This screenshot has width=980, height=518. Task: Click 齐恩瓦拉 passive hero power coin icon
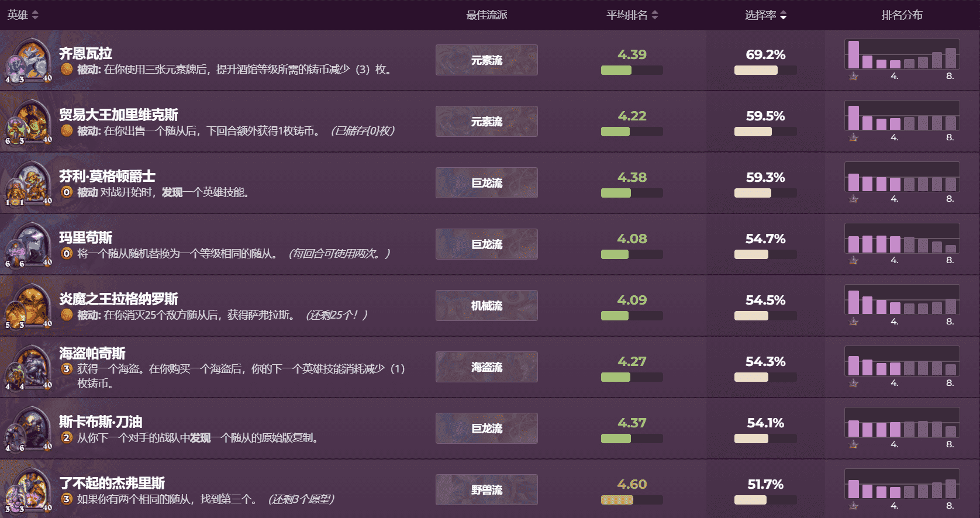click(67, 69)
